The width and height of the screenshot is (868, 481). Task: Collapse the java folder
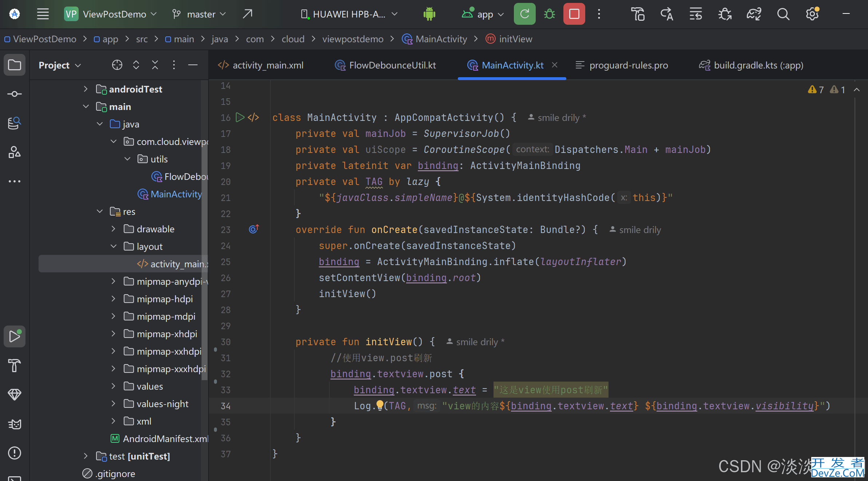(100, 124)
